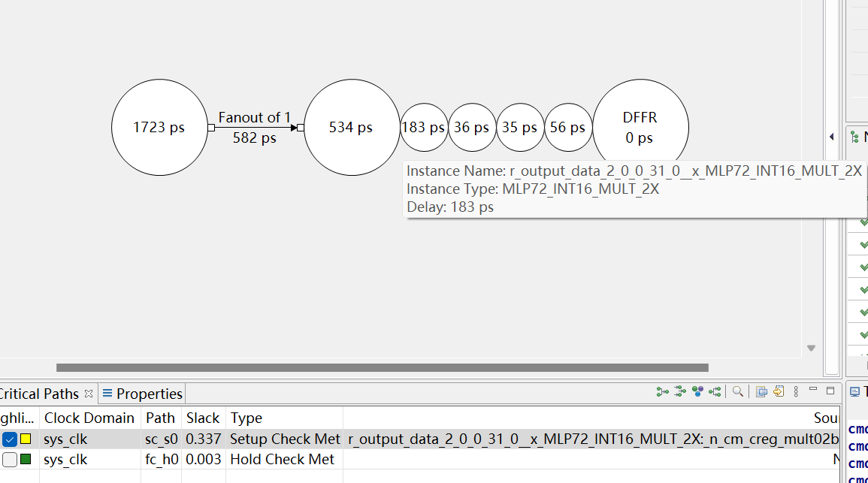Collapse the right panel using the black arrow
The image size is (868, 483).
[831, 137]
